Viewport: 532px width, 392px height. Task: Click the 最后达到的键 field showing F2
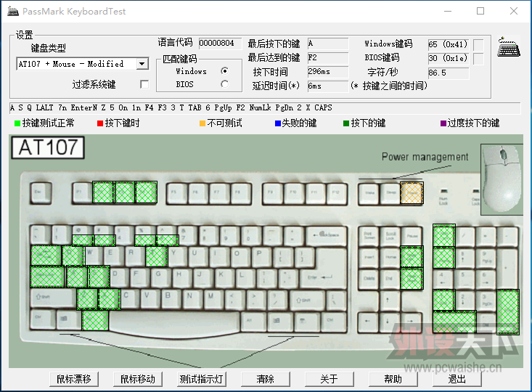(x=328, y=57)
